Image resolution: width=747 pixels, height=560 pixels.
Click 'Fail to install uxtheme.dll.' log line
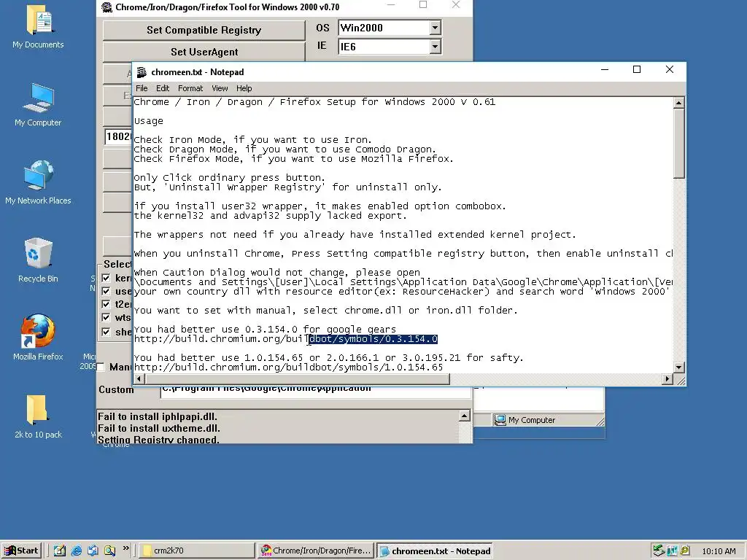tap(158, 428)
